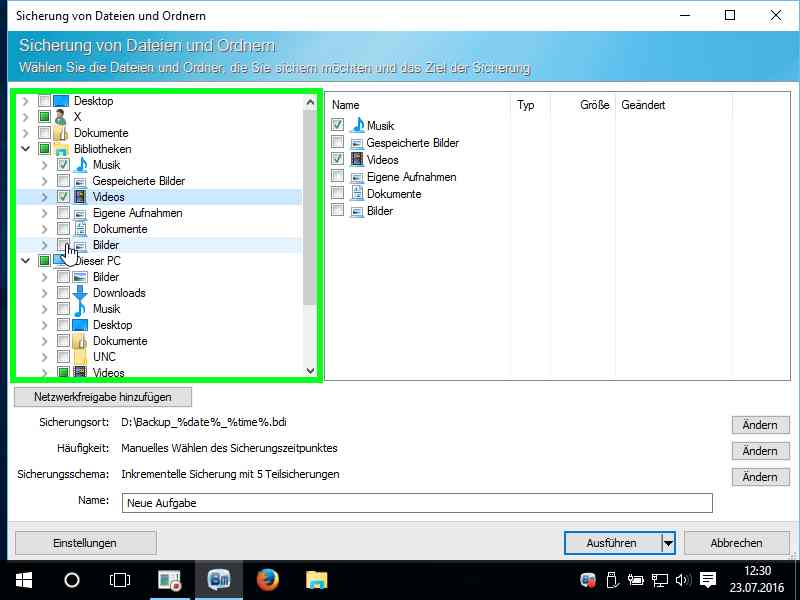Screen dimensions: 800x600
Task: Launch Firefox from taskbar
Action: (x=268, y=580)
